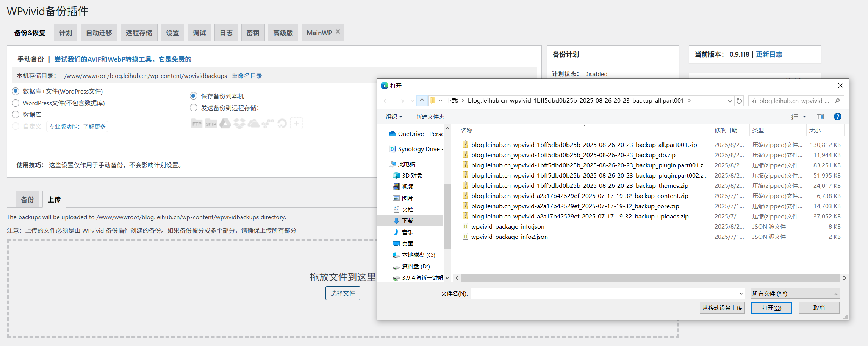Click the Dropbox remote storage icon
Image resolution: width=868 pixels, height=346 pixels.
pos(239,124)
